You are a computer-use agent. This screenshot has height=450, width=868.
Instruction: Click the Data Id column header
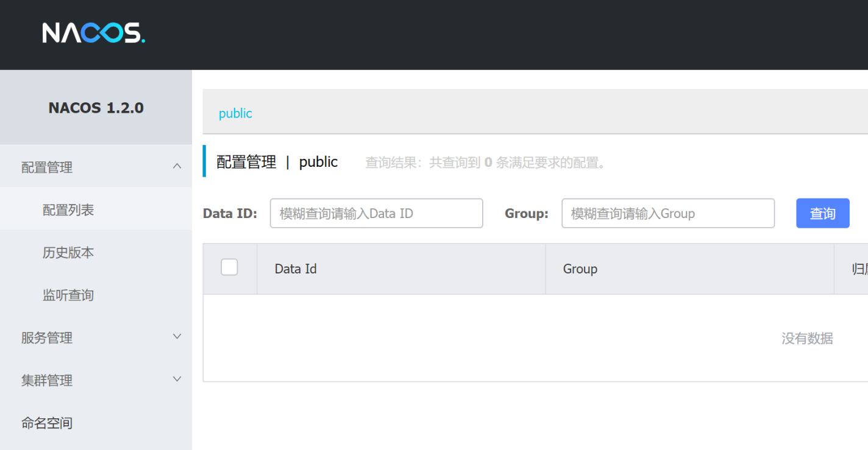[296, 269]
